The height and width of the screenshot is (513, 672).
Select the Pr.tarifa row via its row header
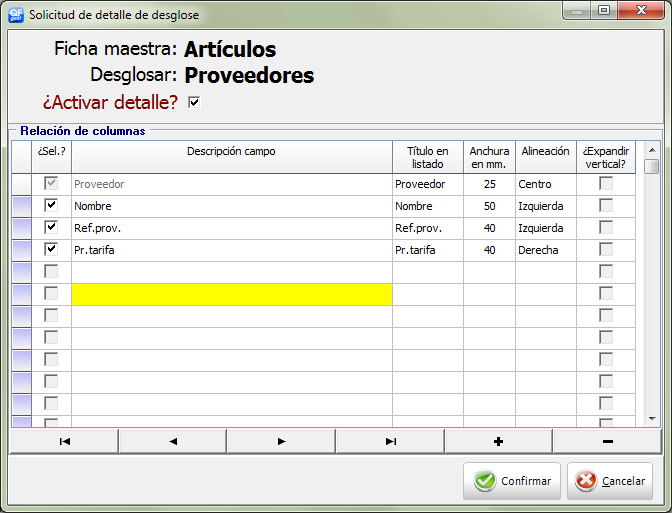coord(21,250)
